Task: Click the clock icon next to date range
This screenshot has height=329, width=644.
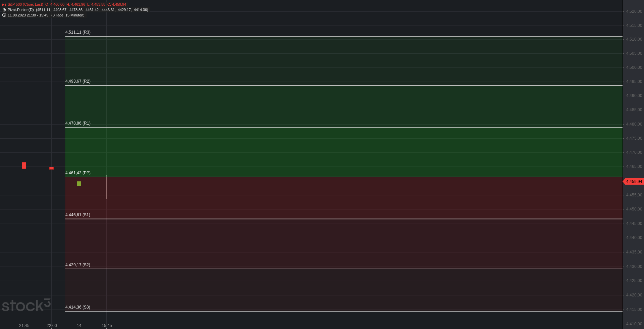Action: click(4, 15)
